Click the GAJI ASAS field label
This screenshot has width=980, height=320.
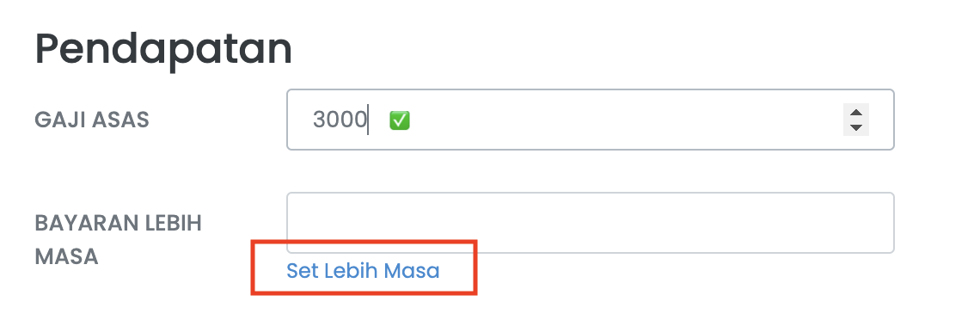tap(92, 120)
